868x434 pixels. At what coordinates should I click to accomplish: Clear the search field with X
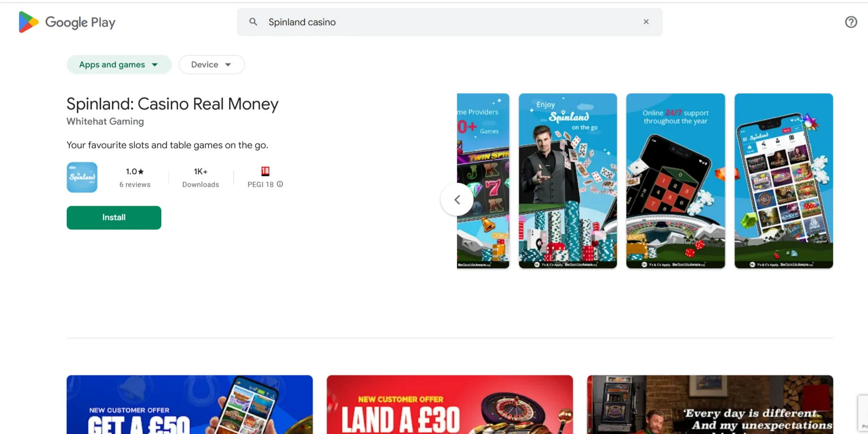pos(646,22)
